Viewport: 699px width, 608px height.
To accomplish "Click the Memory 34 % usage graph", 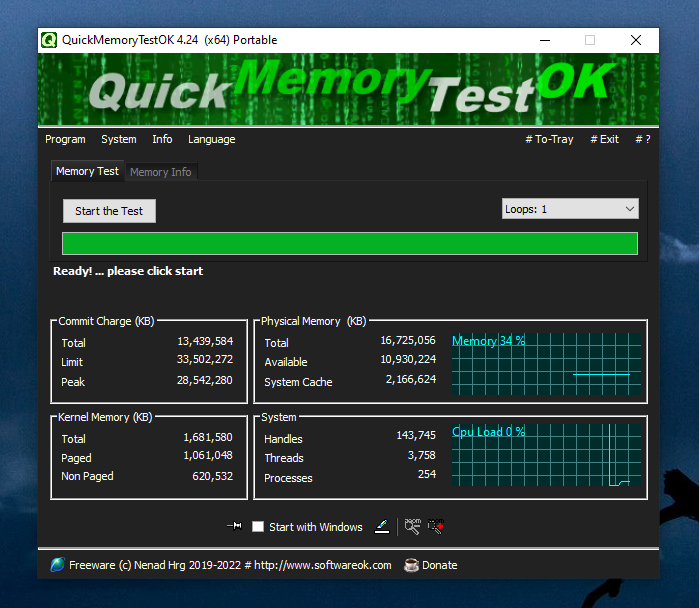I will pos(546,364).
